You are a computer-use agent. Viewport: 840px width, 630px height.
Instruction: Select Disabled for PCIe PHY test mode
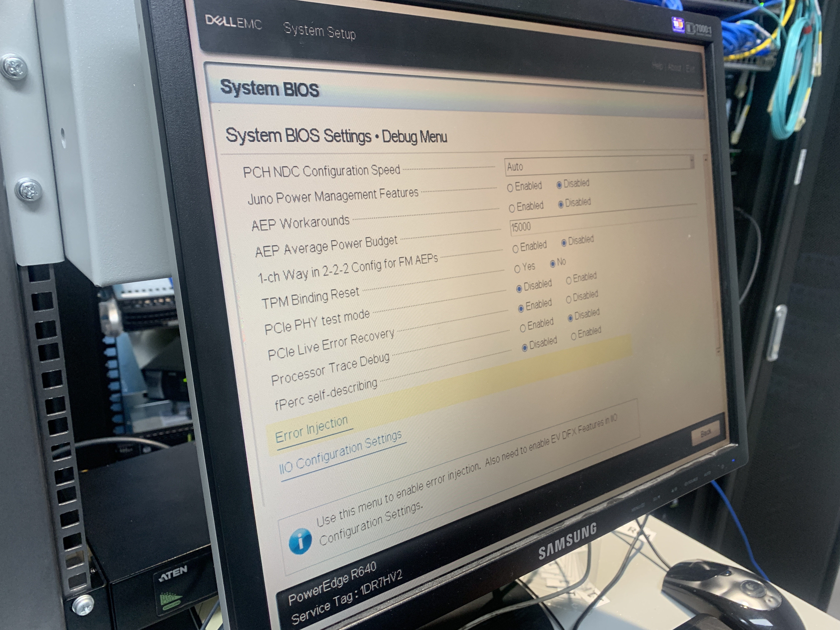point(519,289)
